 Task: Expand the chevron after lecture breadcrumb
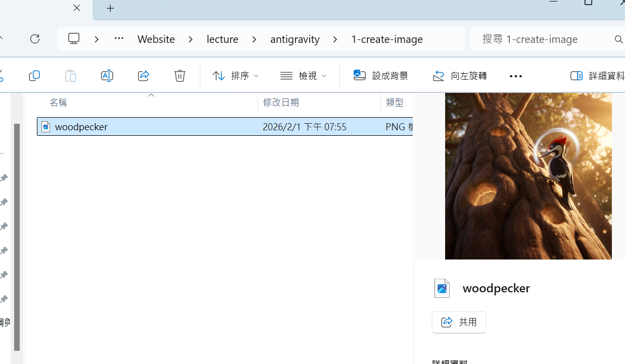click(254, 39)
